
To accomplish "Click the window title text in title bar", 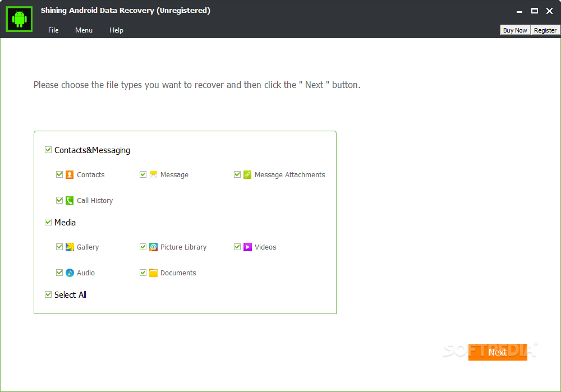I will pos(126,10).
